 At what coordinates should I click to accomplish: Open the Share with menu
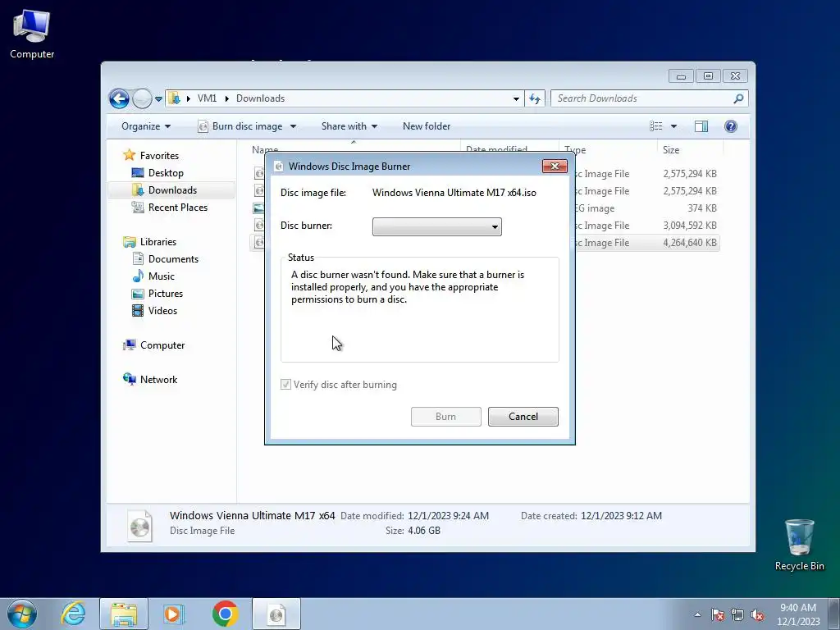pos(349,126)
